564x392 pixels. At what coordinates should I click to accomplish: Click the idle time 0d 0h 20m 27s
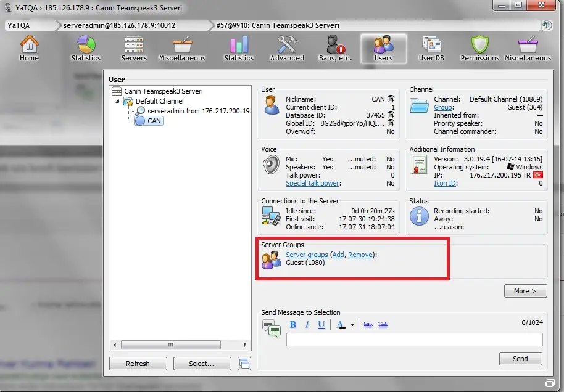tap(373, 211)
